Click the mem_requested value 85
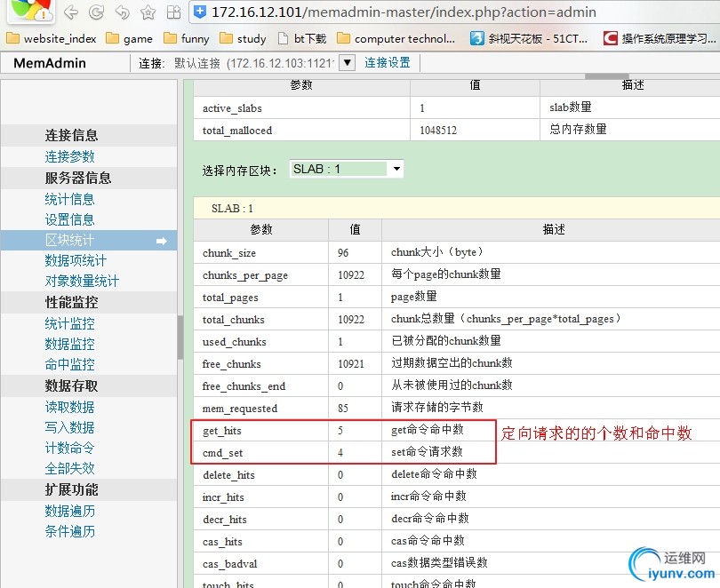The width and height of the screenshot is (720, 588). click(343, 409)
